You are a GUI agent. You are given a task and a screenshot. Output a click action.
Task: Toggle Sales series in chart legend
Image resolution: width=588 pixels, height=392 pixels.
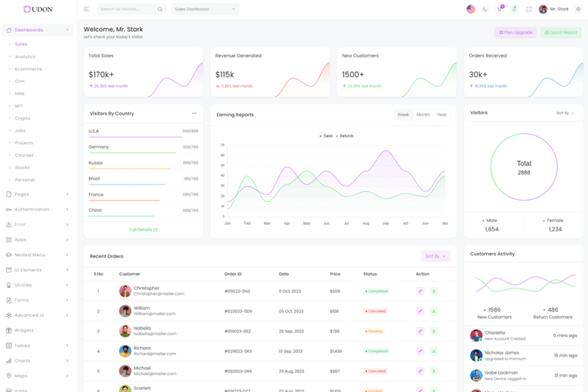click(326, 136)
